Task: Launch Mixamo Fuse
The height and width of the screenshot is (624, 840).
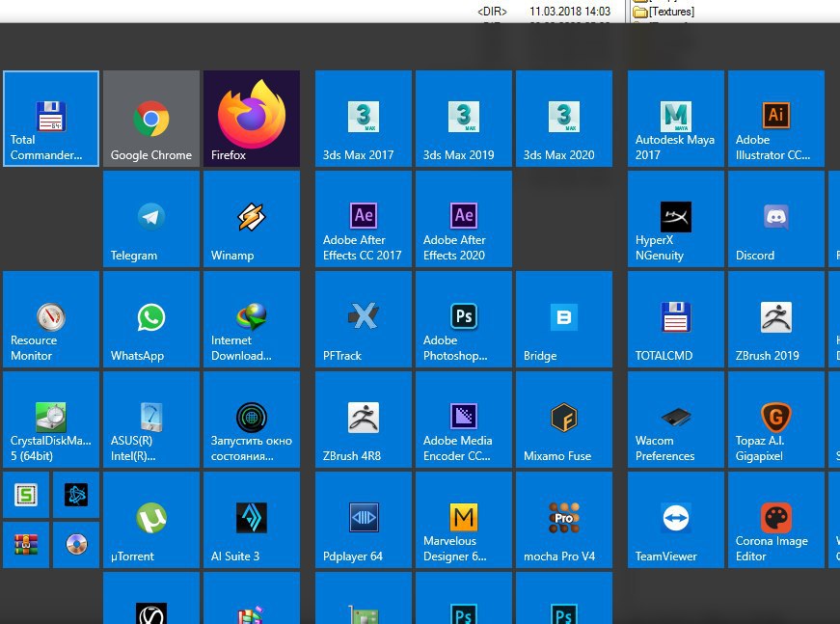Action: click(x=563, y=420)
